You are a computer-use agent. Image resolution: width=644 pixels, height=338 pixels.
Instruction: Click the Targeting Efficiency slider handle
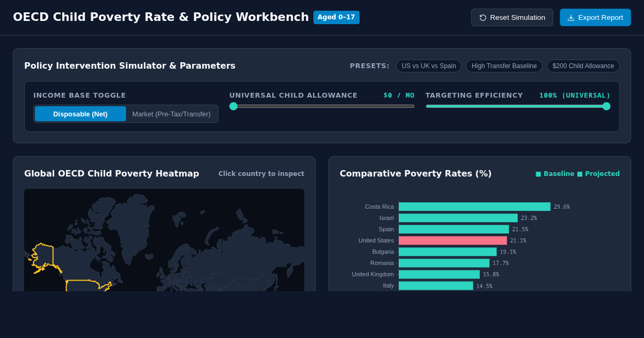tap(606, 106)
